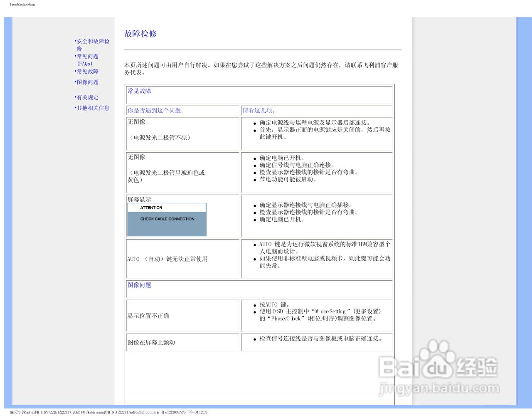Select 图像问题 in the sidebar
Viewport: 532px width, 418px height.
tap(87, 82)
